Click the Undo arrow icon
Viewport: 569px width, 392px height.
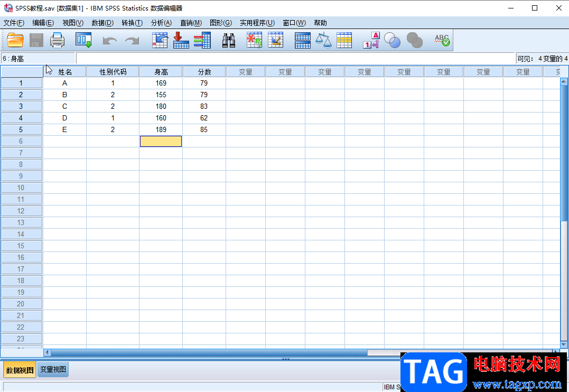[x=109, y=41]
